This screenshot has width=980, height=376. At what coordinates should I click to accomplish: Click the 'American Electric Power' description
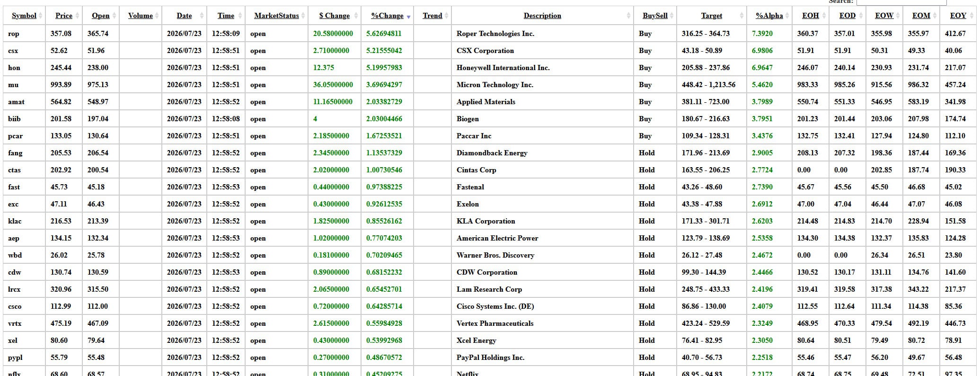497,238
